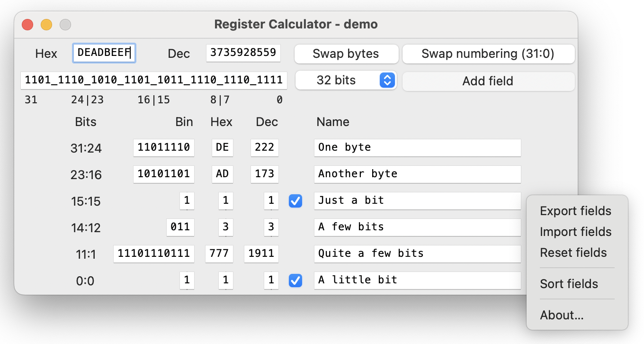
Task: Click the Swap bytes button
Action: [346, 54]
